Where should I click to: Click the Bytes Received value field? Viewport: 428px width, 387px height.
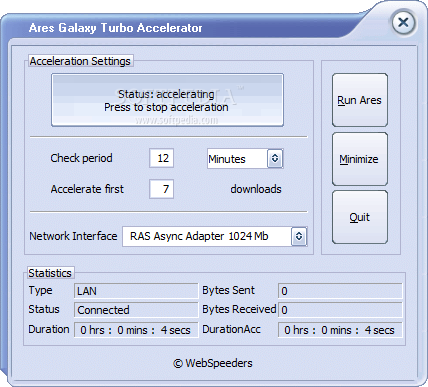[340, 310]
